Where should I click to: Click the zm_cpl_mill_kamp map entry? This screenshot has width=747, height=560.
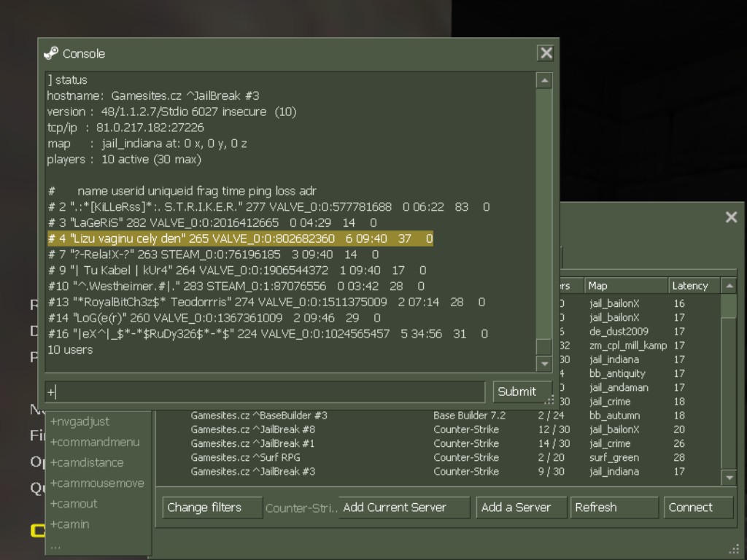tap(627, 346)
